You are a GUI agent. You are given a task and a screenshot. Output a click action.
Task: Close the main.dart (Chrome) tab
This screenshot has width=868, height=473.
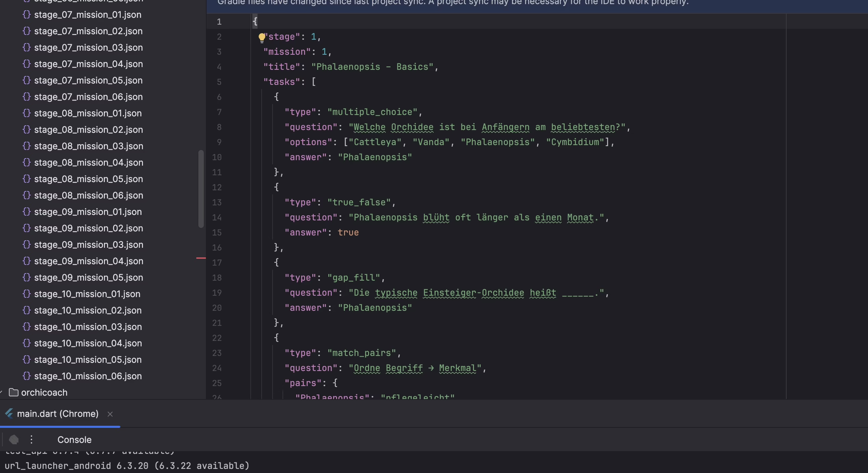[x=110, y=414]
